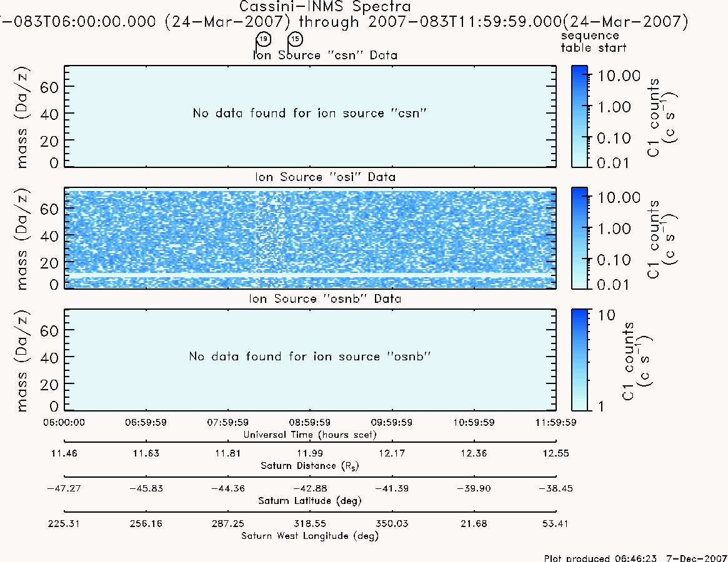Click the longitude value 287.25

pyautogui.click(x=228, y=524)
